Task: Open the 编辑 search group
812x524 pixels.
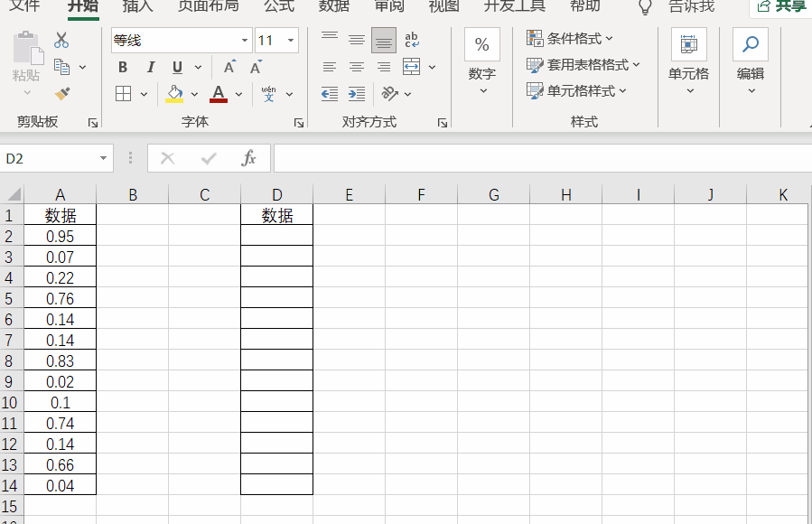Action: (x=751, y=61)
